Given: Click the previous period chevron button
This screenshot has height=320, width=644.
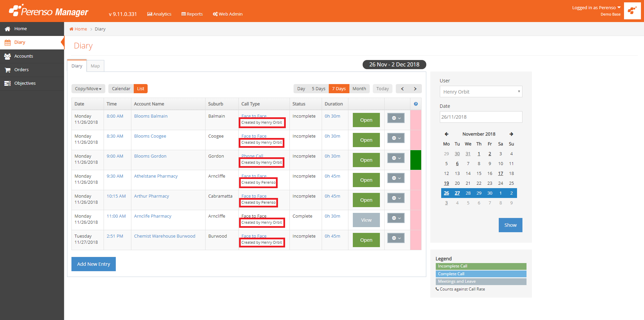Looking at the screenshot, I should (x=403, y=89).
